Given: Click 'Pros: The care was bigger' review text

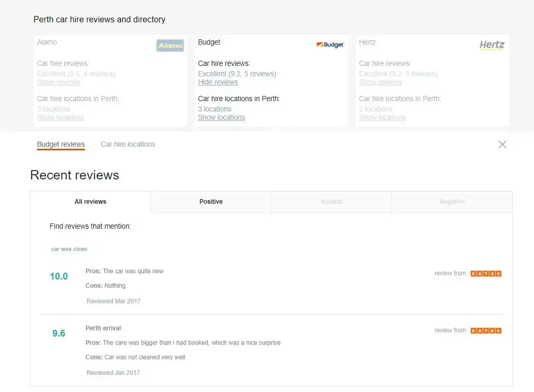Looking at the screenshot, I should [183, 343].
